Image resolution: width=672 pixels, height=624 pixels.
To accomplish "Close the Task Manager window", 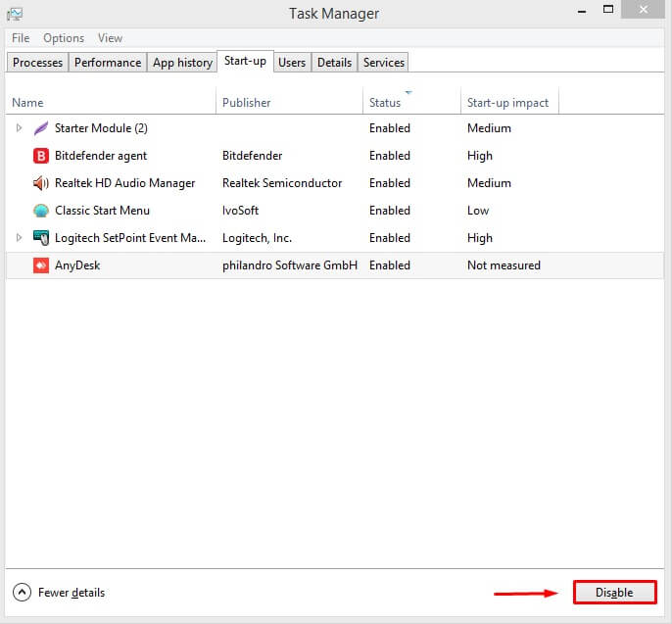I will [x=643, y=10].
